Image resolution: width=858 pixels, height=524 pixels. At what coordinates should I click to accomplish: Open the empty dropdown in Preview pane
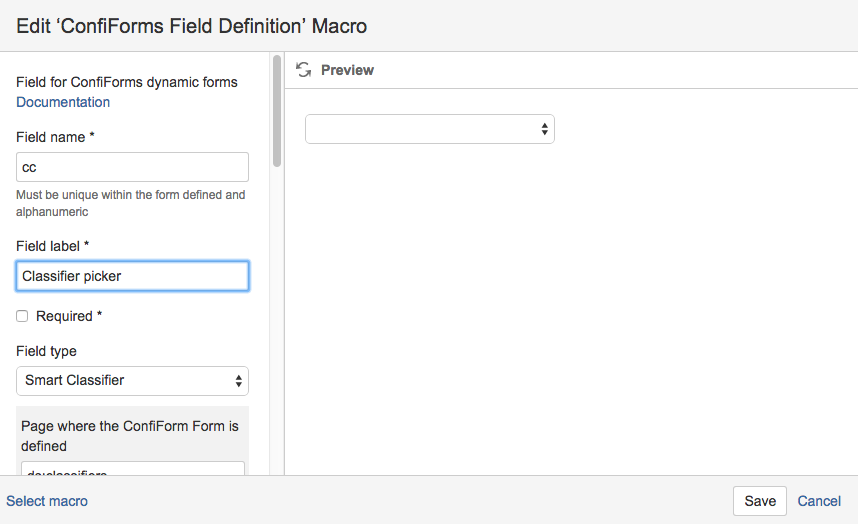click(x=430, y=129)
